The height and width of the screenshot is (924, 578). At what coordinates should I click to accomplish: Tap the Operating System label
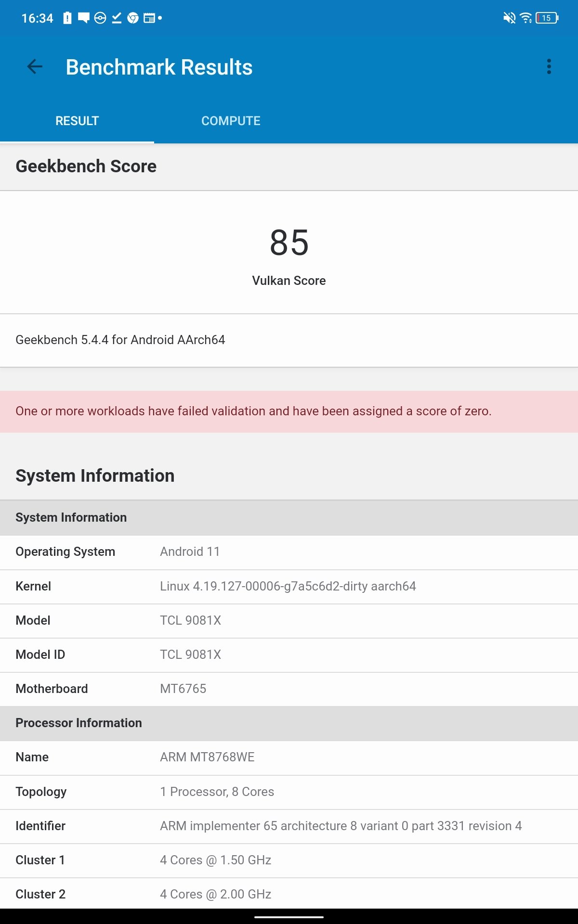[65, 552]
